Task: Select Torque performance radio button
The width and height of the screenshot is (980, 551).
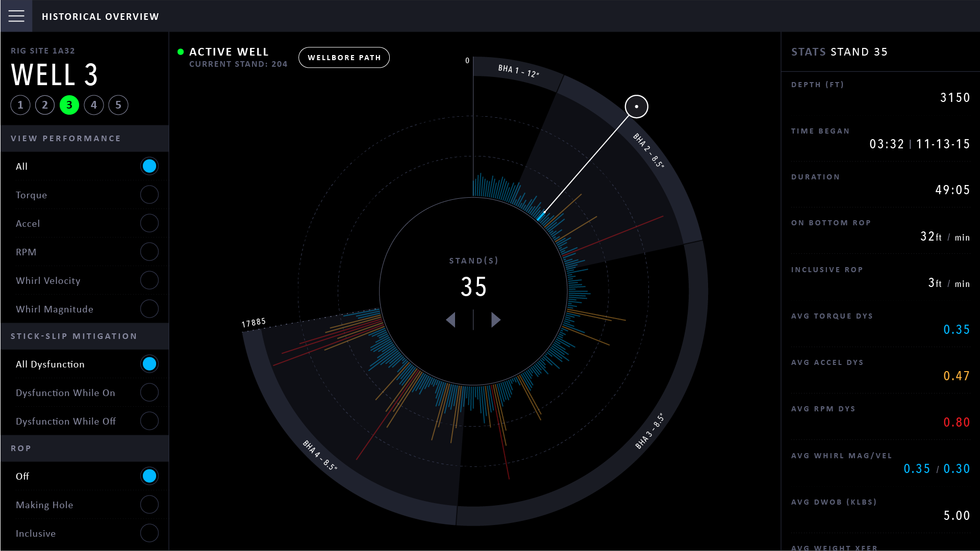Action: pos(149,195)
